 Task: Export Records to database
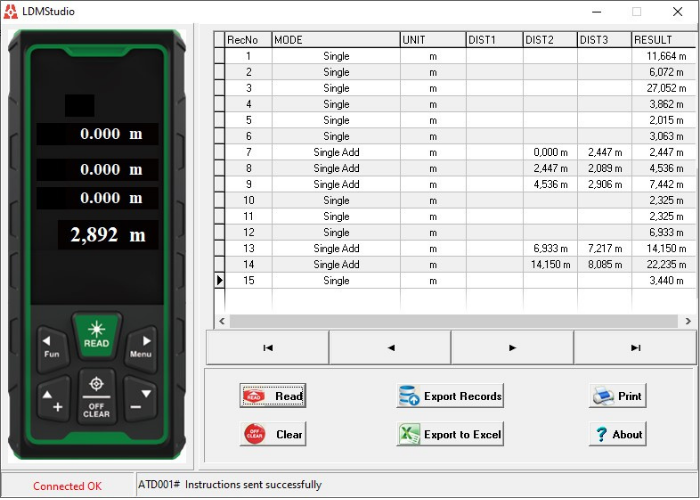click(450, 396)
